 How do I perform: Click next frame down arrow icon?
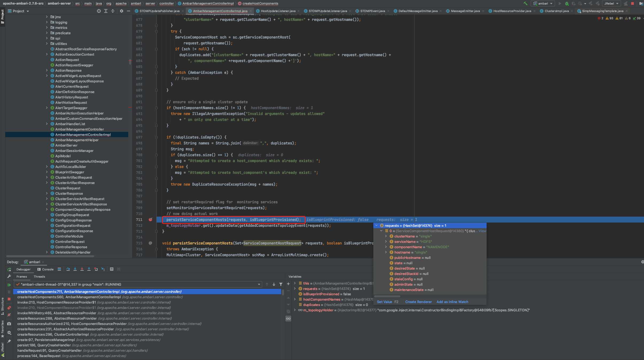[274, 284]
